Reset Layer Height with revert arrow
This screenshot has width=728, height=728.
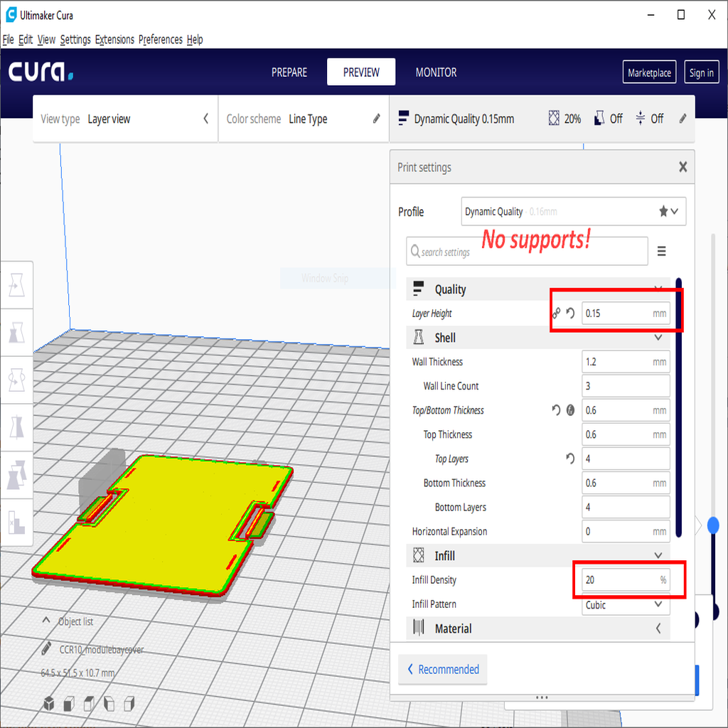pyautogui.click(x=570, y=313)
